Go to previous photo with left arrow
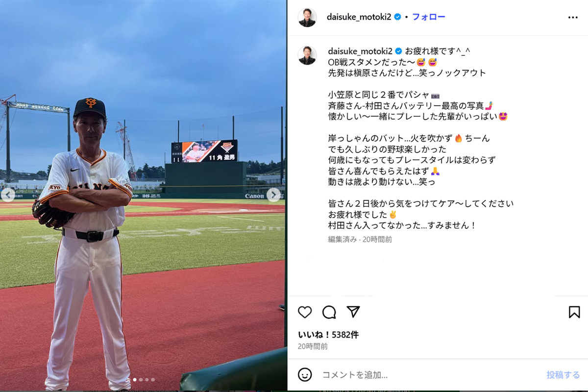The image size is (588, 392). coord(7,195)
